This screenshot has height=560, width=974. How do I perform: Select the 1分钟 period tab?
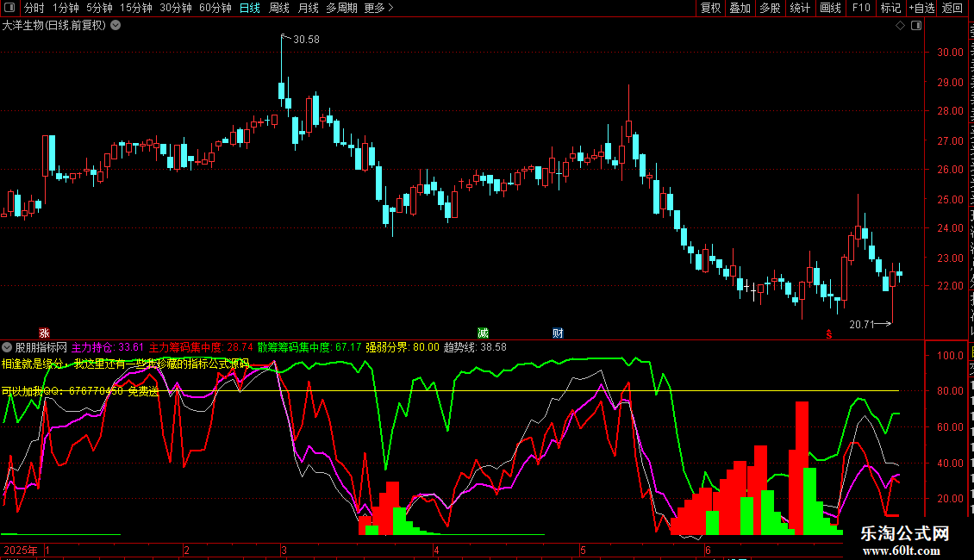click(66, 8)
